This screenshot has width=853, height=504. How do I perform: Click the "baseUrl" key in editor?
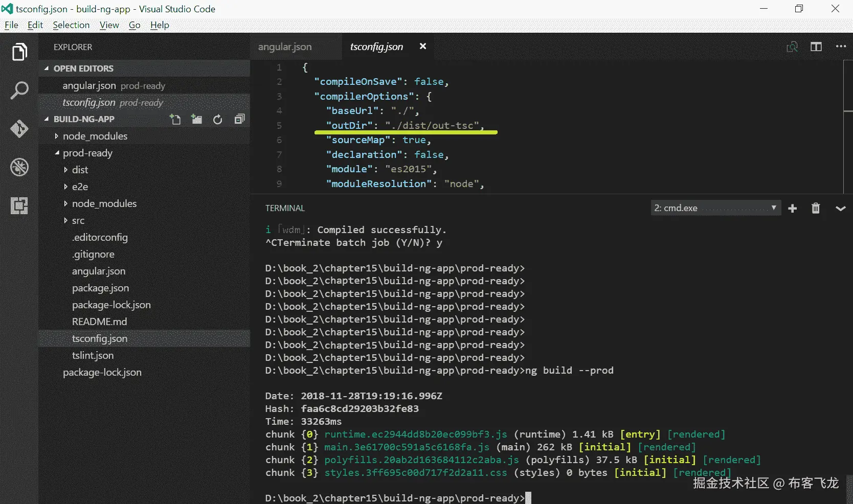pyautogui.click(x=352, y=111)
